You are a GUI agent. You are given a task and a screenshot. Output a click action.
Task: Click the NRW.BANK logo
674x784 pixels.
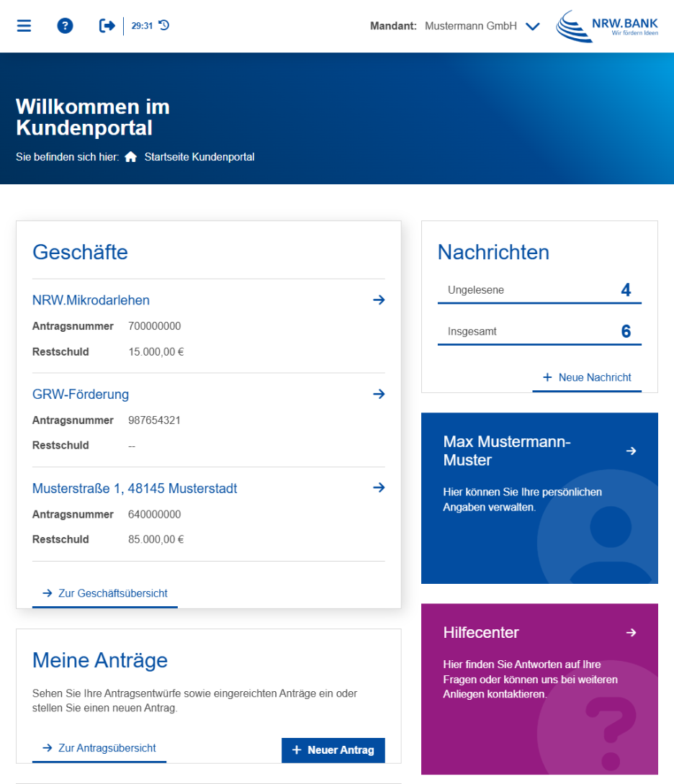pos(607,26)
